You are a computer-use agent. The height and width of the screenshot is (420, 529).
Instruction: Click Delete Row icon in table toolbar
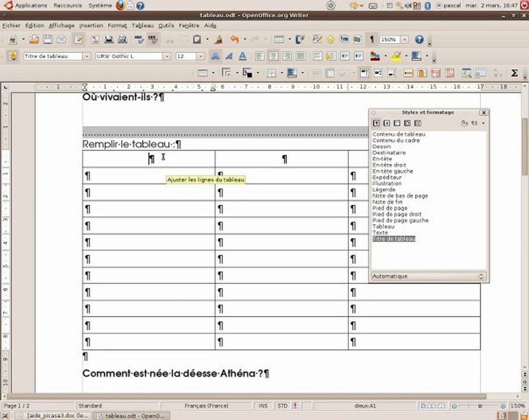(436, 73)
